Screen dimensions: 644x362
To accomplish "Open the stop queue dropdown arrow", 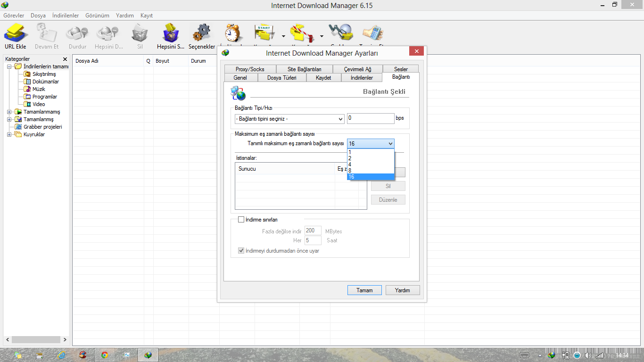I will [x=322, y=36].
